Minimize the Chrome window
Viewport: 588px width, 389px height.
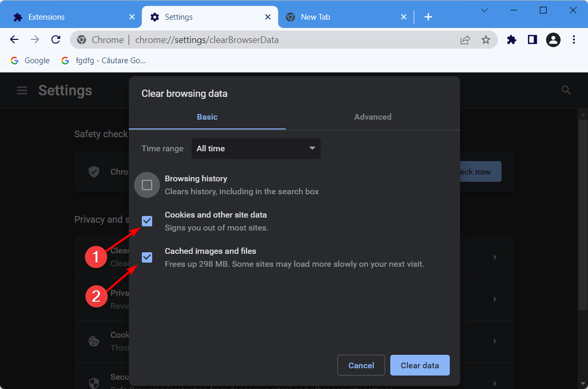click(x=514, y=10)
